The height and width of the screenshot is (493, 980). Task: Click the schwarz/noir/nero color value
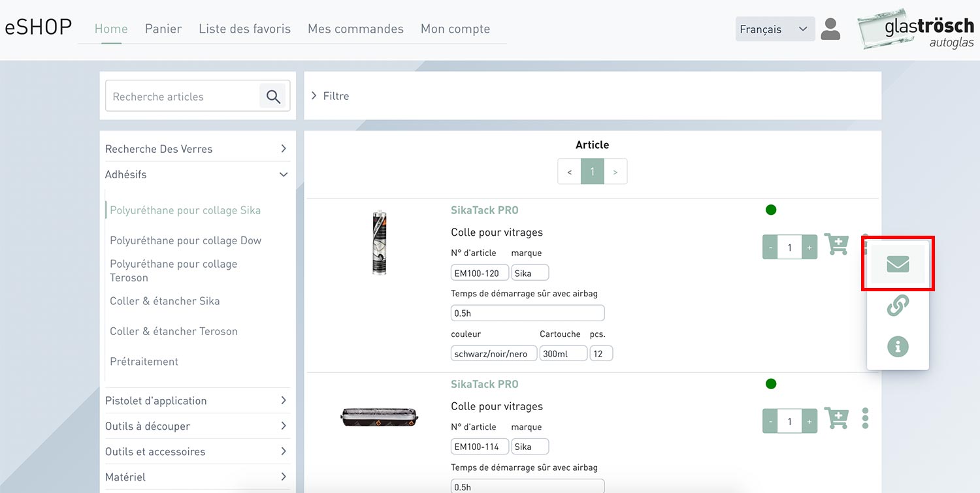click(x=494, y=353)
